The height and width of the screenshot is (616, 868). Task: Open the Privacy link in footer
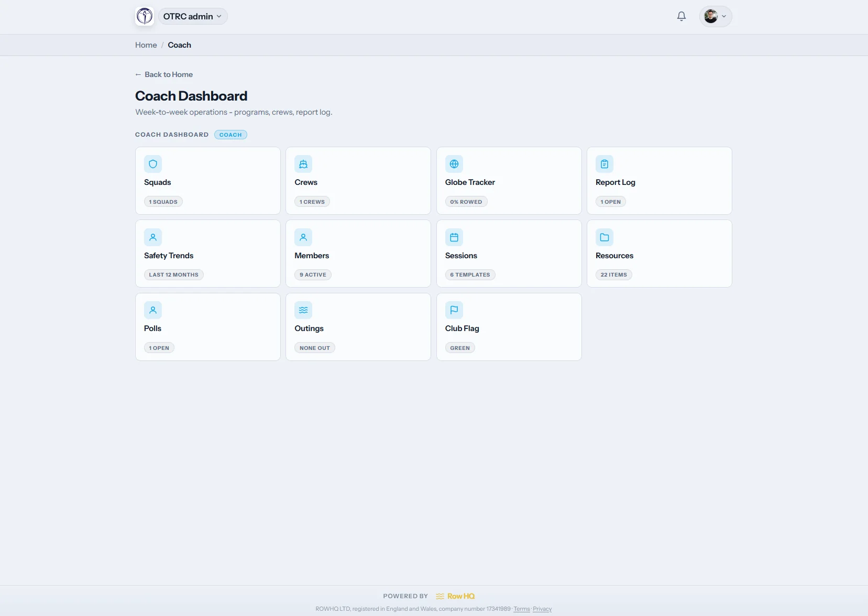(x=542, y=609)
